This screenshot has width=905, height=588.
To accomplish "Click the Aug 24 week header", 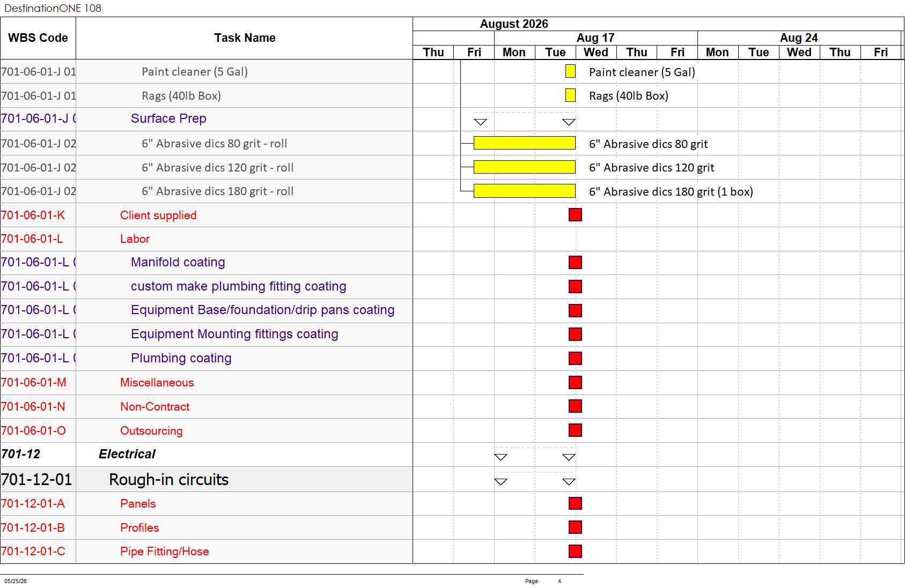I will tap(799, 38).
